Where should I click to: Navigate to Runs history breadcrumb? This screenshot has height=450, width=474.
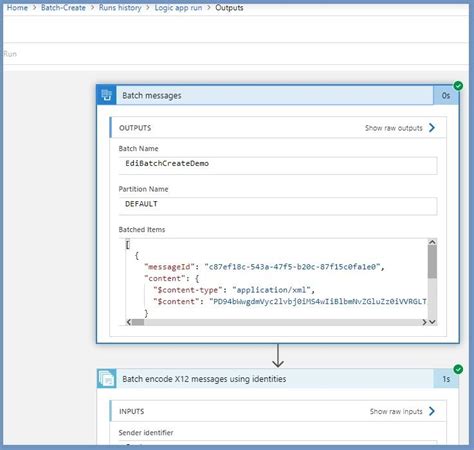120,8
